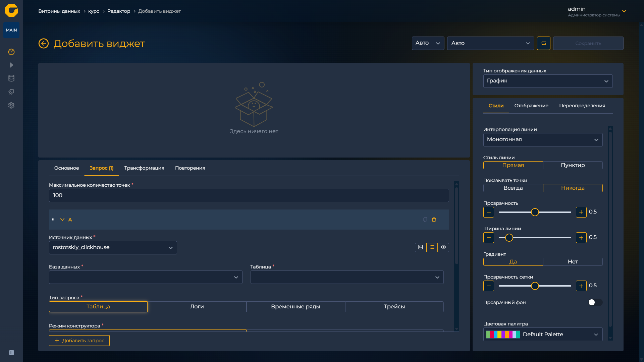
Task: Decrease Ширина линии with the minus button
Action: click(x=489, y=238)
